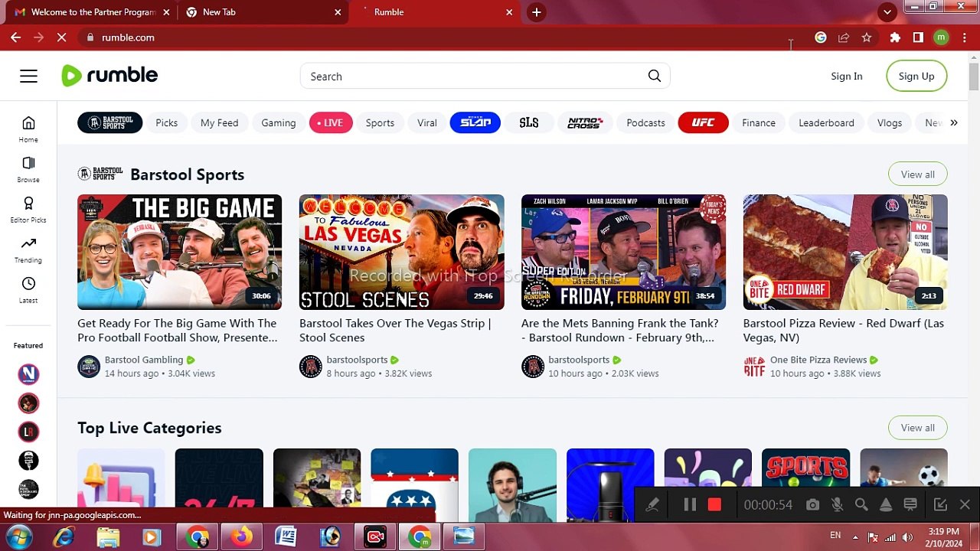Open the Mets Banning Frank the Tank thumbnail
The width and height of the screenshot is (980, 551).
pyautogui.click(x=623, y=252)
